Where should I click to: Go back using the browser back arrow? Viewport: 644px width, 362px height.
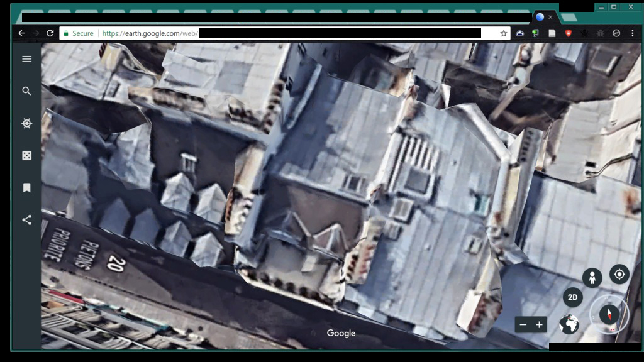pos(22,33)
